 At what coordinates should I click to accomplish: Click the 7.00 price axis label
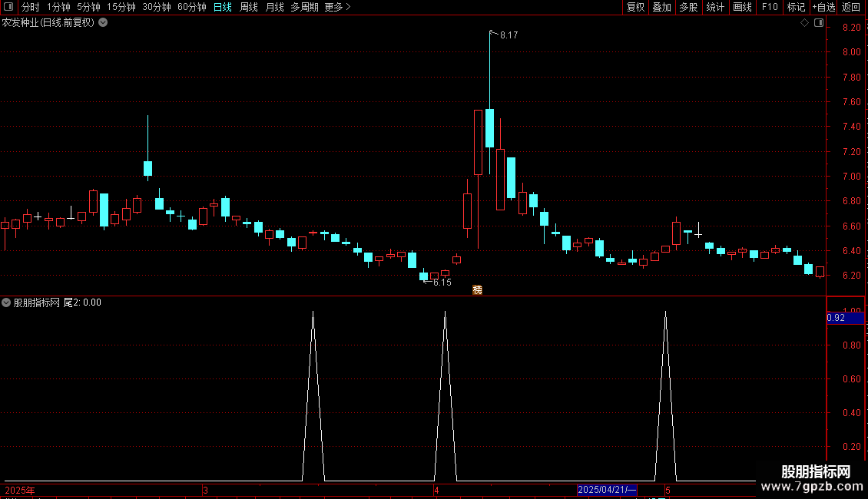tap(851, 177)
